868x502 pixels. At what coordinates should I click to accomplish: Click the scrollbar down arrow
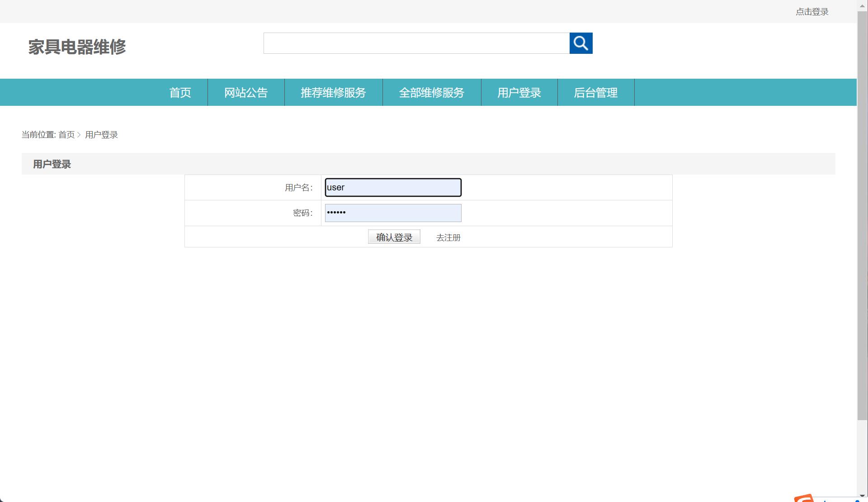tap(863, 496)
